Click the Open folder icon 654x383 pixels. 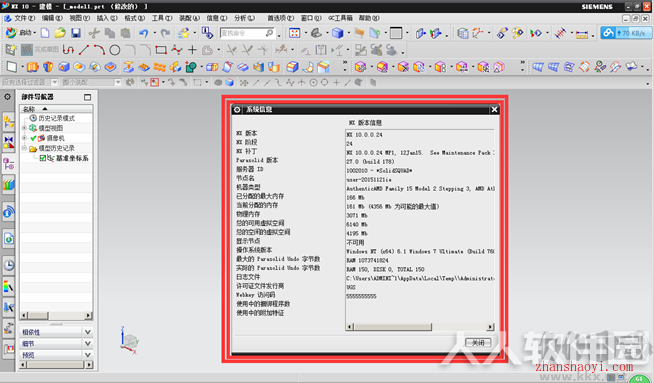60,33
